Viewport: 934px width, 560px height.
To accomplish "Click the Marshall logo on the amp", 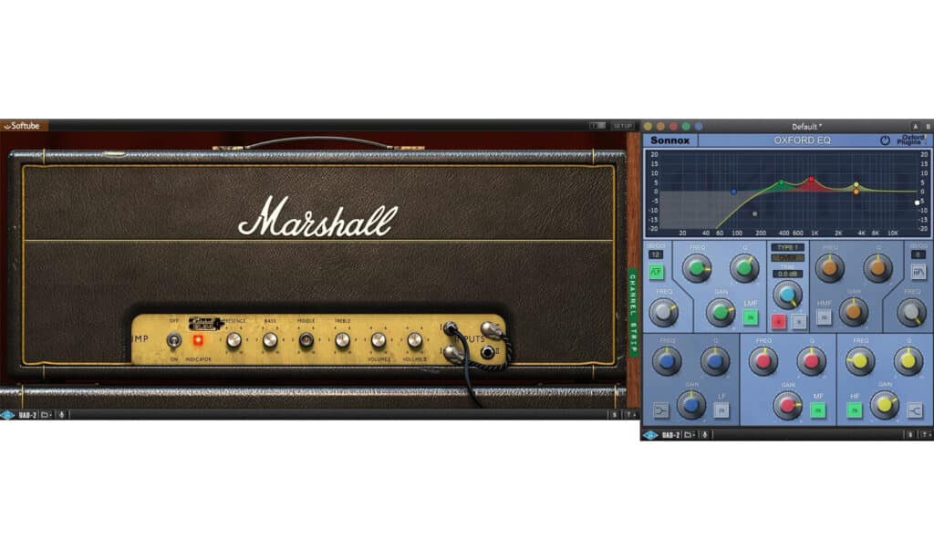I will click(x=317, y=217).
